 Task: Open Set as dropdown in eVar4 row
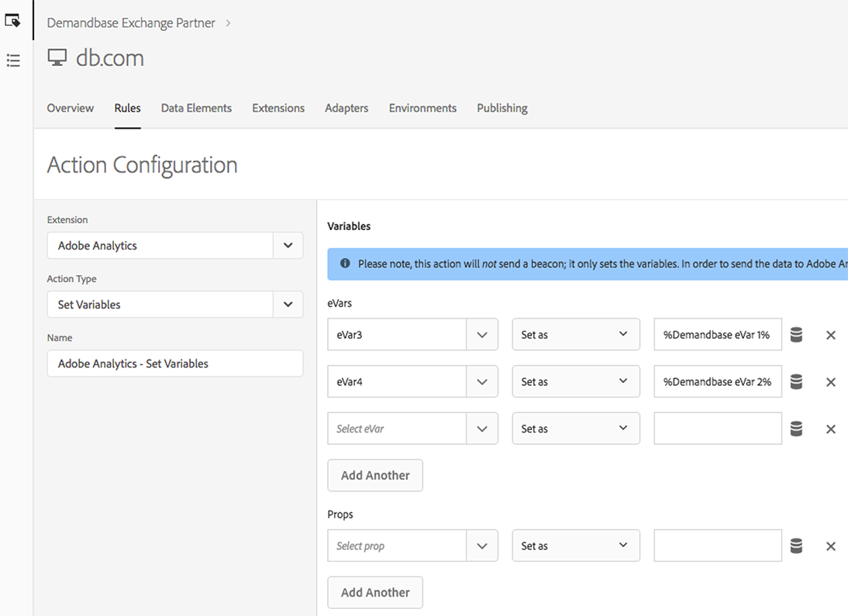[576, 381]
